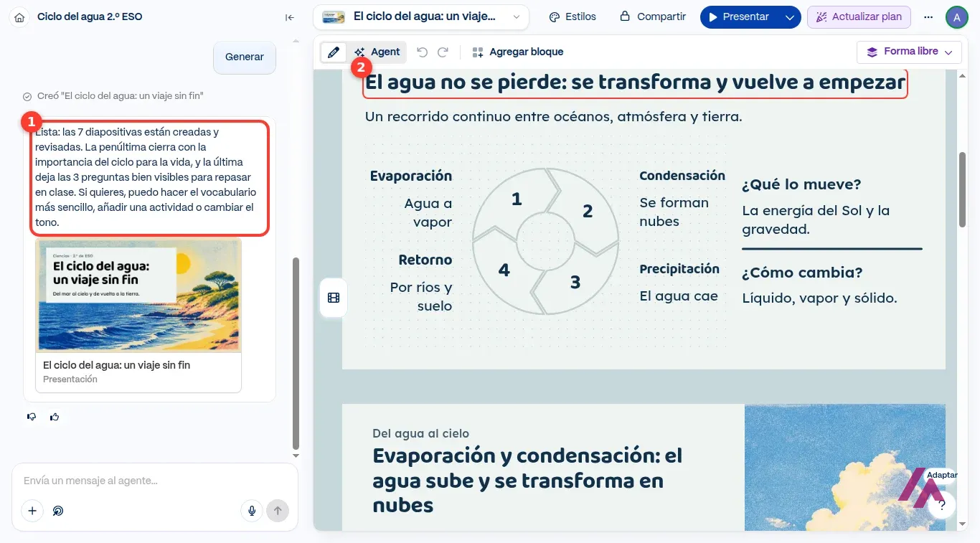Click the cloud image on second slide
The image size is (980, 543).
[844, 467]
